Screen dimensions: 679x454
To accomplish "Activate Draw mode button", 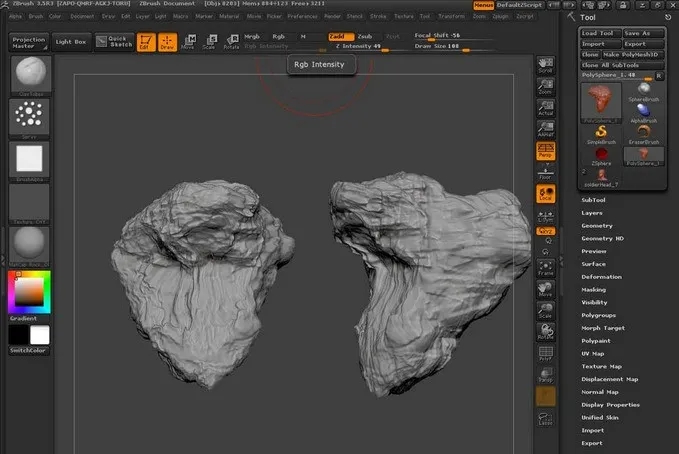I will (167, 42).
